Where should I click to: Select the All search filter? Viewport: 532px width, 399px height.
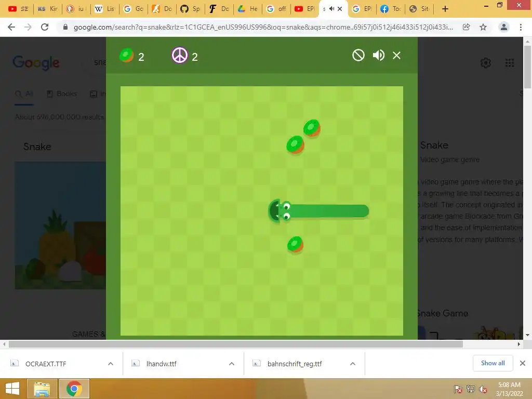click(24, 94)
